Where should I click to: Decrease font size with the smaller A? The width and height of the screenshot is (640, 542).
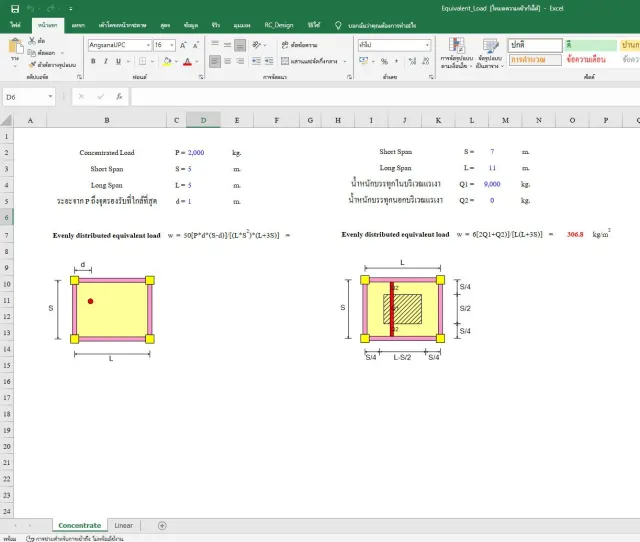[196, 45]
